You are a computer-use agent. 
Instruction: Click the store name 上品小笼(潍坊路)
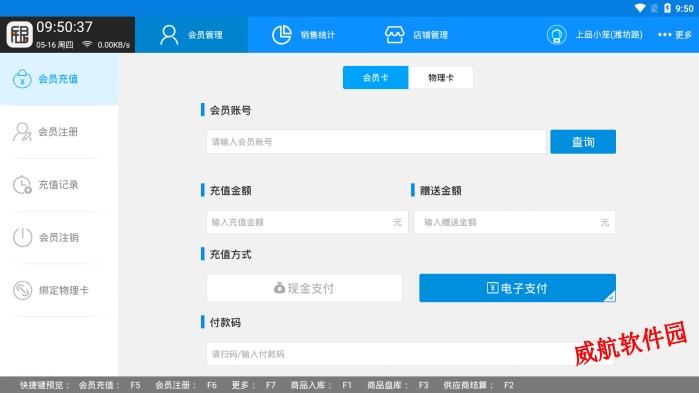click(x=609, y=35)
